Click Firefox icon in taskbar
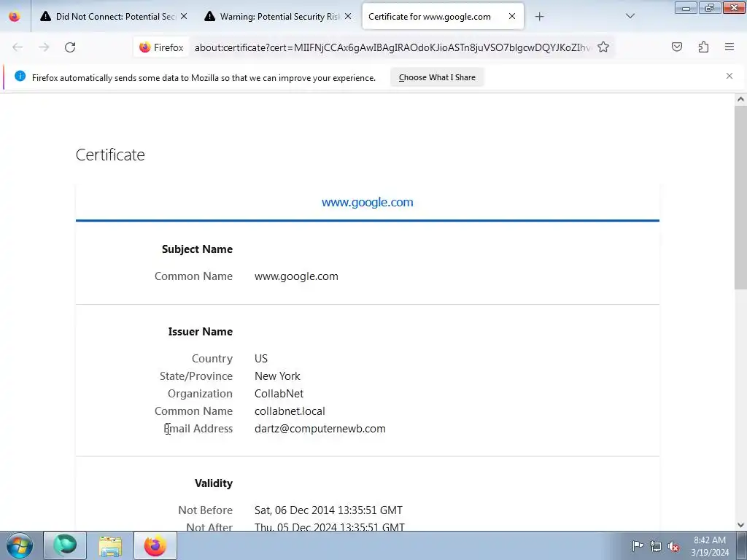 pyautogui.click(x=155, y=545)
